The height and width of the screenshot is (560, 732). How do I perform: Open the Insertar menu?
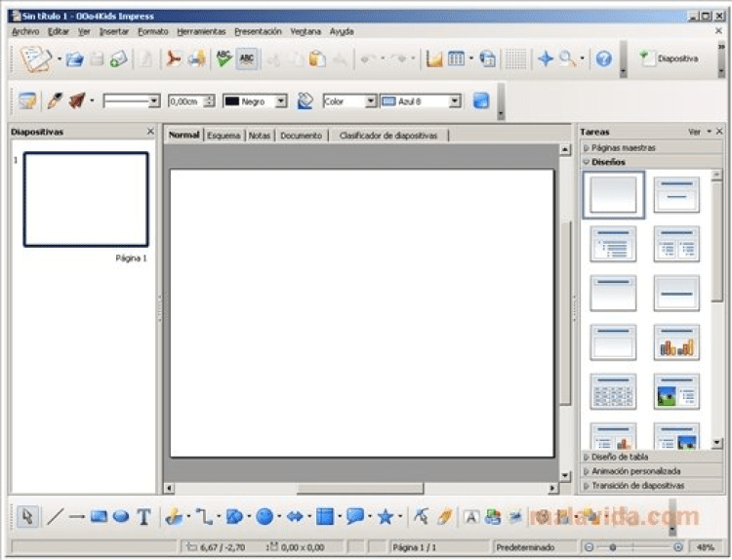point(114,31)
